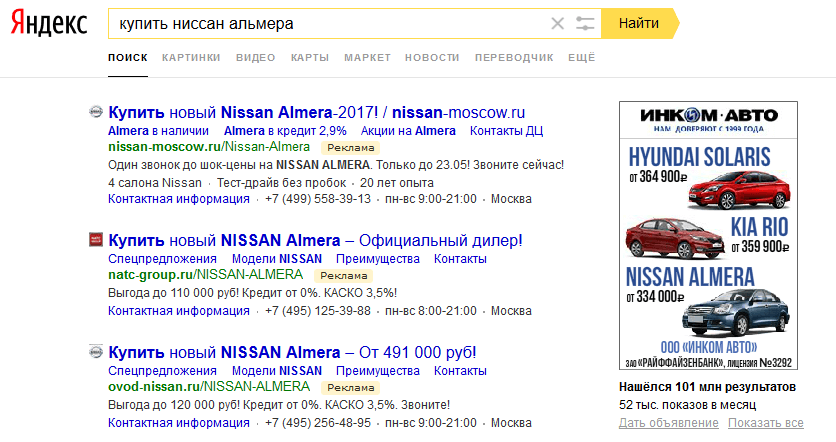This screenshot has width=836, height=442.
Task: Expand the Ещё menu
Action: [x=582, y=58]
